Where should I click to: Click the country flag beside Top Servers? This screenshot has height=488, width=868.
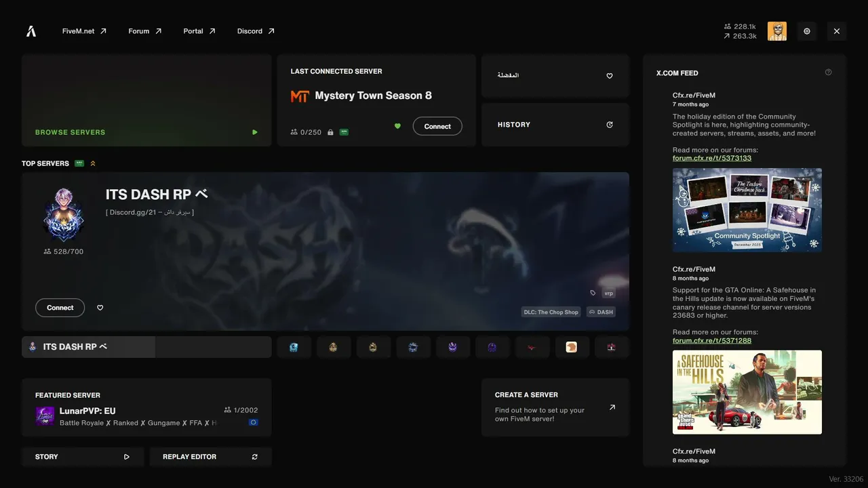pyautogui.click(x=79, y=163)
